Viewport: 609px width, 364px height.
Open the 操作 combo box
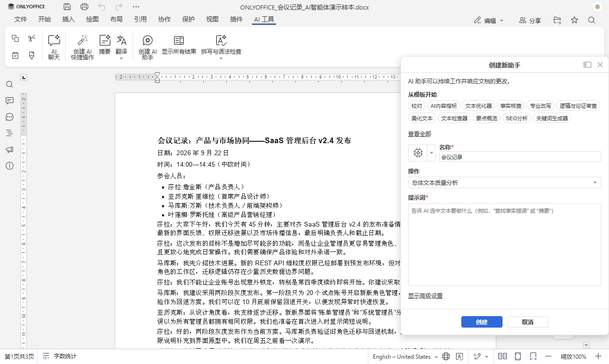click(504, 182)
